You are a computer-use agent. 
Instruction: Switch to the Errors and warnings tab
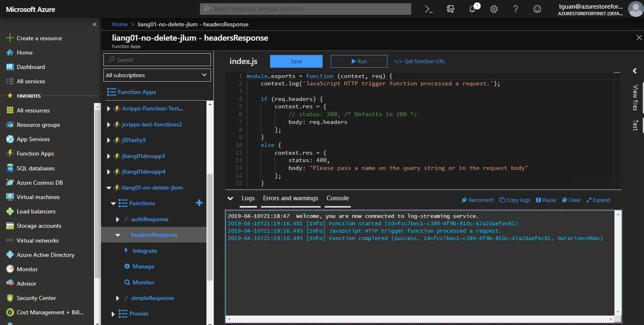(x=291, y=198)
